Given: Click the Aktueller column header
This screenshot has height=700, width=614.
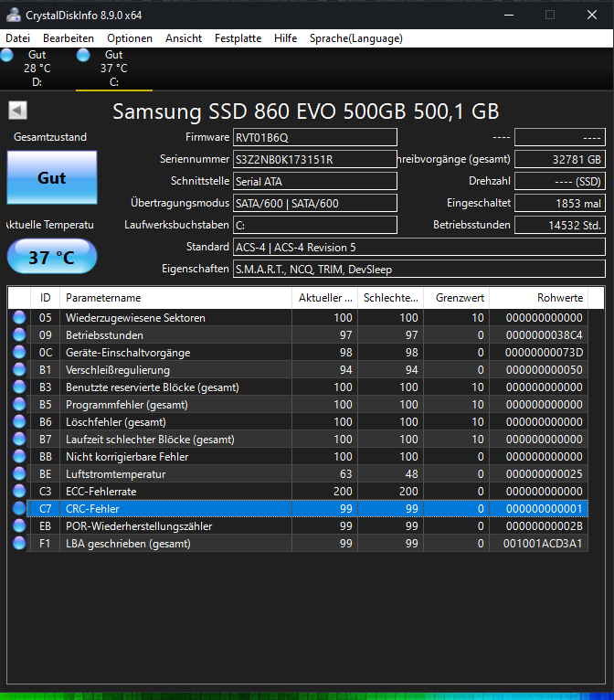Looking at the screenshot, I should [x=325, y=298].
